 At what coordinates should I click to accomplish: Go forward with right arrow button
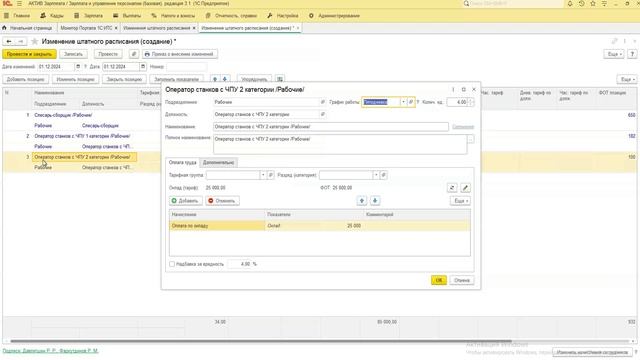coord(20,41)
